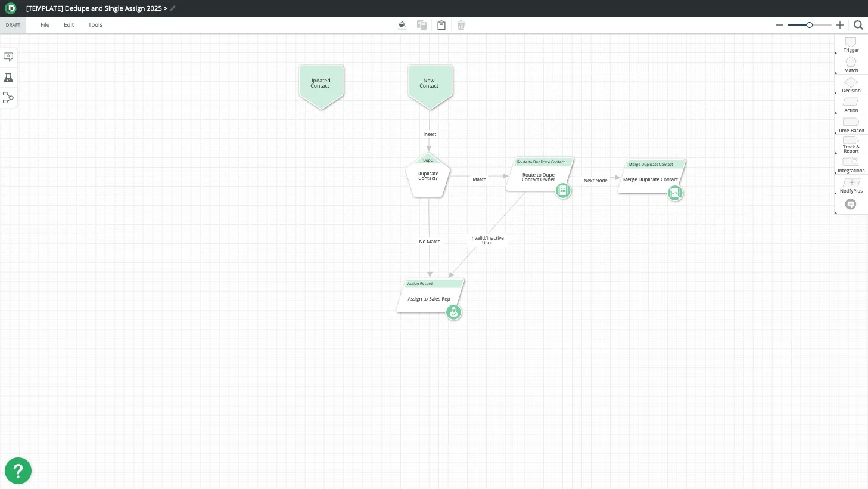Screen dimensions: 868x489
Task: Expand the Action palette corner arrow
Action: pyautogui.click(x=836, y=113)
